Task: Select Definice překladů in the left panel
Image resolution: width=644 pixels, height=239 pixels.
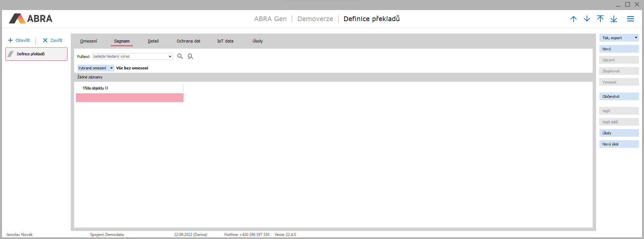Action: click(36, 54)
